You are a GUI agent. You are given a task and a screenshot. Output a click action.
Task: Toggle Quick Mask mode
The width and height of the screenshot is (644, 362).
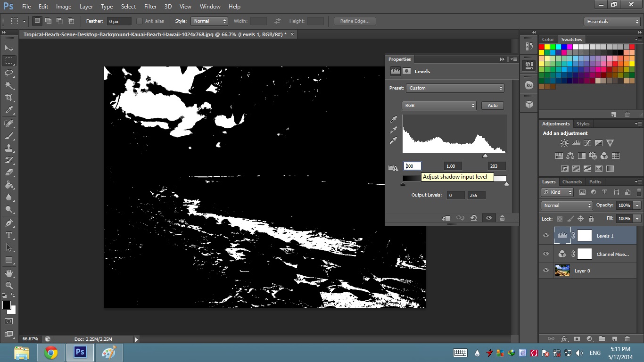9,321
